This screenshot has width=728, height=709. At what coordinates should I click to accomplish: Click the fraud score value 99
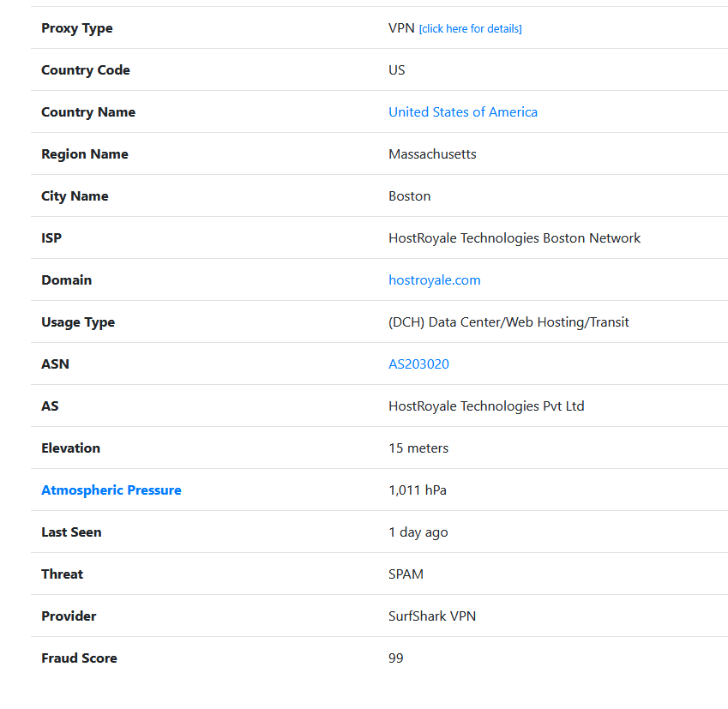click(x=396, y=658)
